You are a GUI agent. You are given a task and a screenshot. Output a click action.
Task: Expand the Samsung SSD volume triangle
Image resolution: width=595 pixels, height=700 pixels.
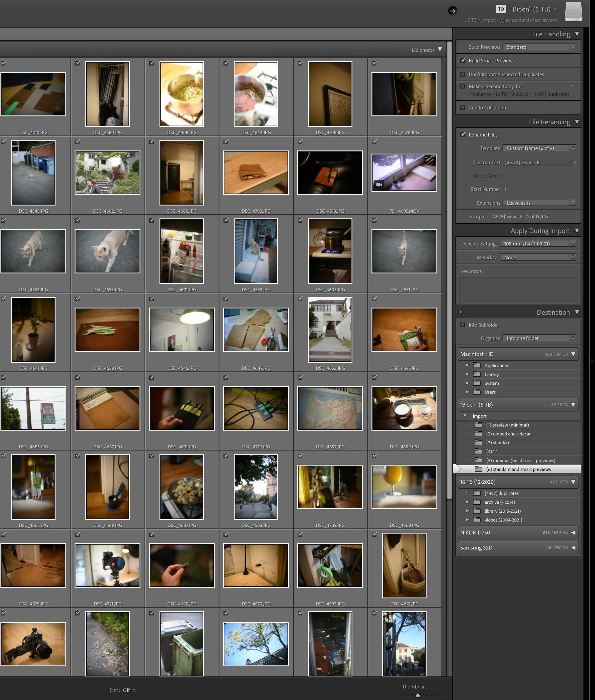point(573,548)
